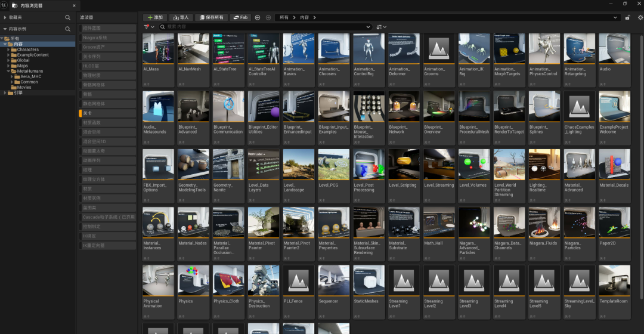Viewport: 644px width, 334px height.
Task: Select the StreamingLevel3 asset
Action: (x=474, y=292)
